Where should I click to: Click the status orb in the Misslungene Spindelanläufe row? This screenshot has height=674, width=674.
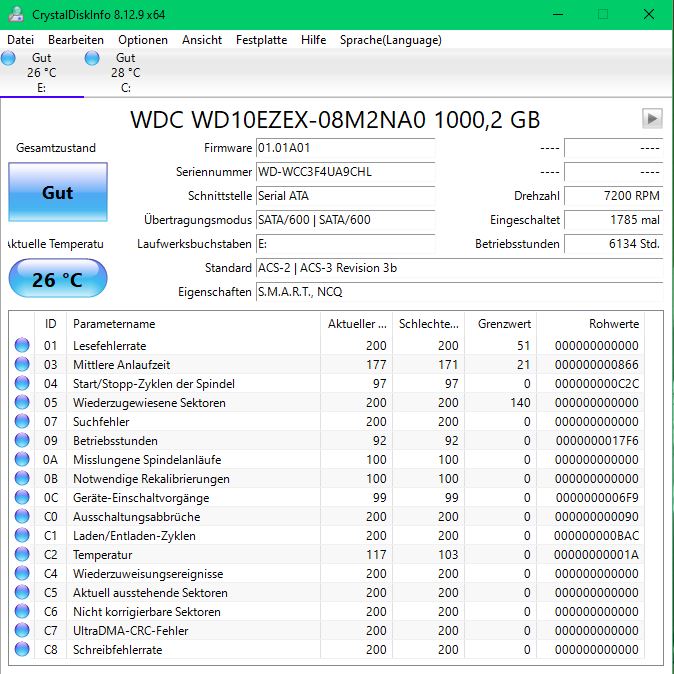[22, 459]
